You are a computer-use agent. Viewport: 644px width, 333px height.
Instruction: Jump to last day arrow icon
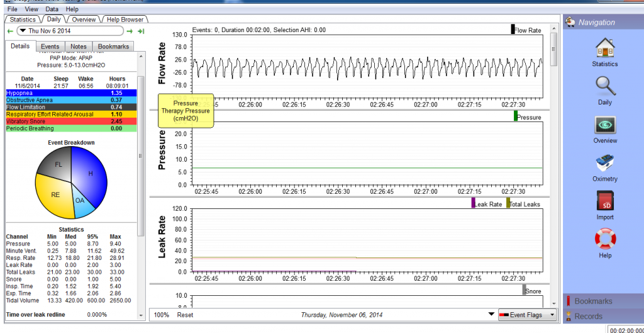click(141, 31)
